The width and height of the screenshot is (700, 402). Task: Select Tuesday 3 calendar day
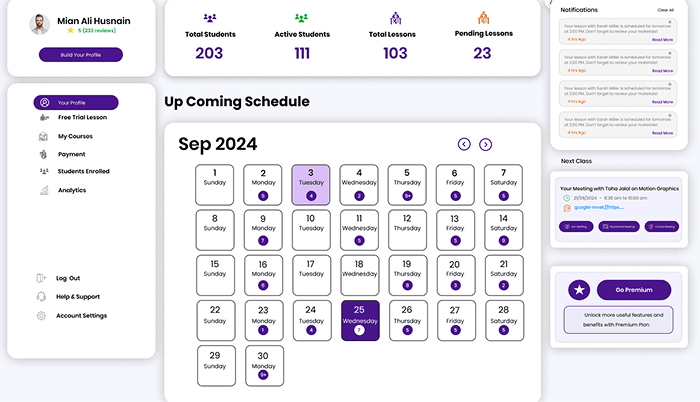click(x=311, y=184)
